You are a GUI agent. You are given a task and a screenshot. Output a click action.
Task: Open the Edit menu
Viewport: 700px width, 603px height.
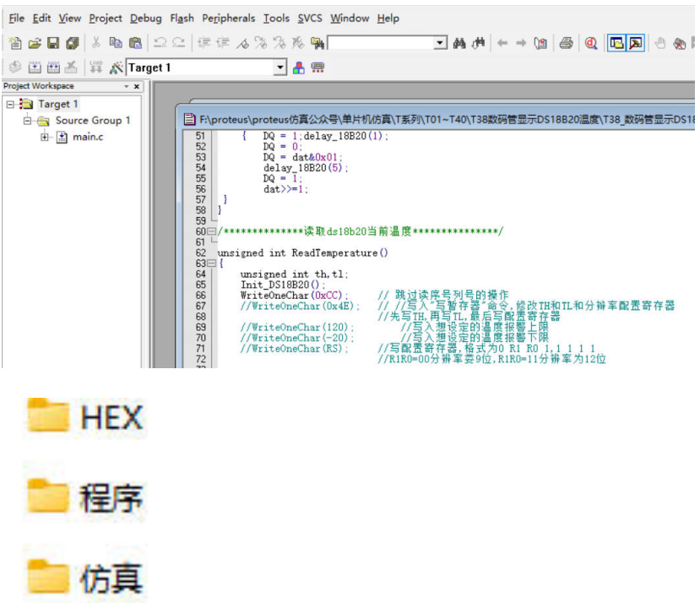(41, 19)
